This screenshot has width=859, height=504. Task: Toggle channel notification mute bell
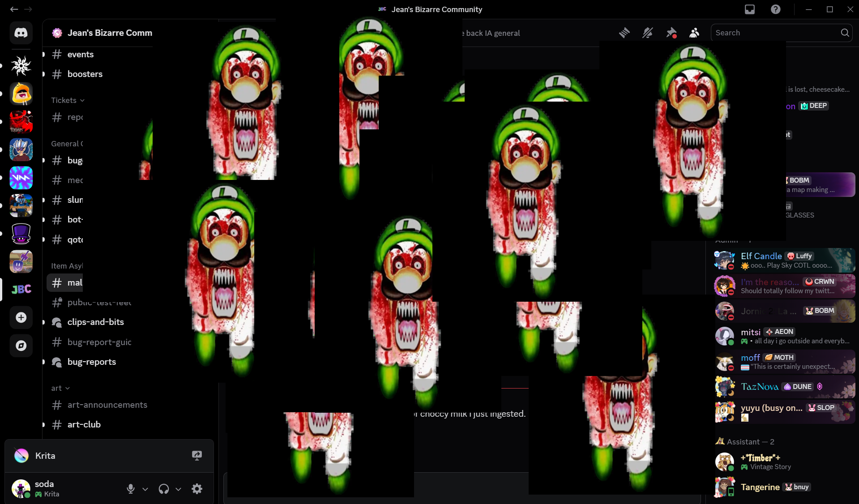coord(648,33)
